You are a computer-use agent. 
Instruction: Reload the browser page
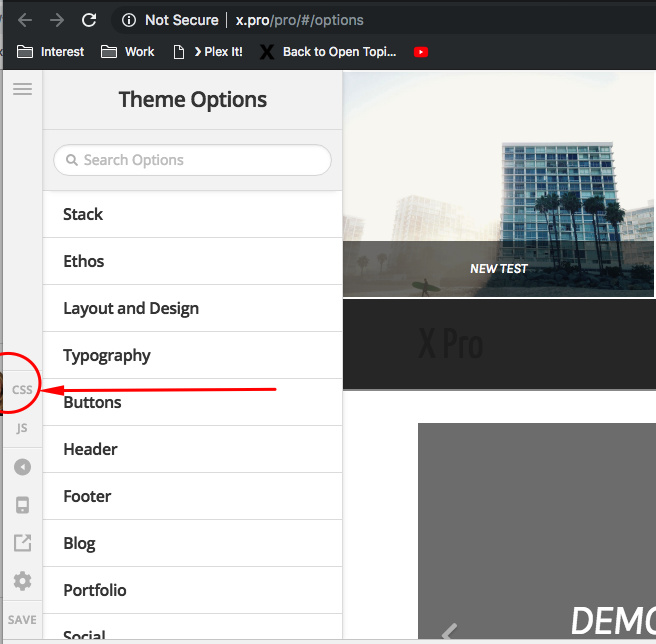[89, 20]
